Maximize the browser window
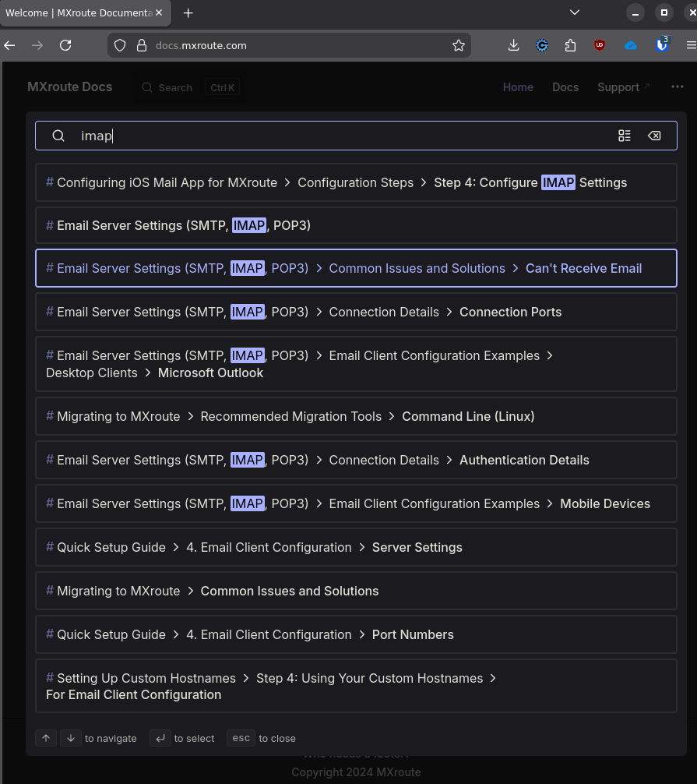The height and width of the screenshot is (784, 697). [x=664, y=13]
